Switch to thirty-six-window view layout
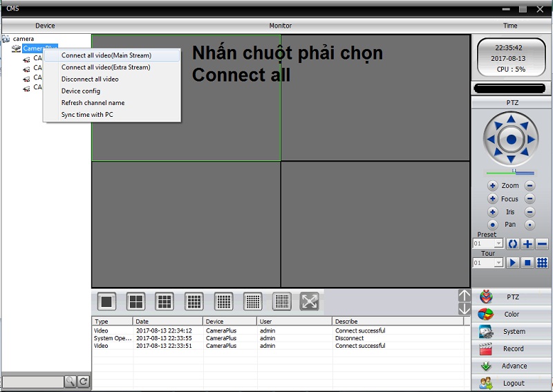This screenshot has width=553, height=392. 252,301
